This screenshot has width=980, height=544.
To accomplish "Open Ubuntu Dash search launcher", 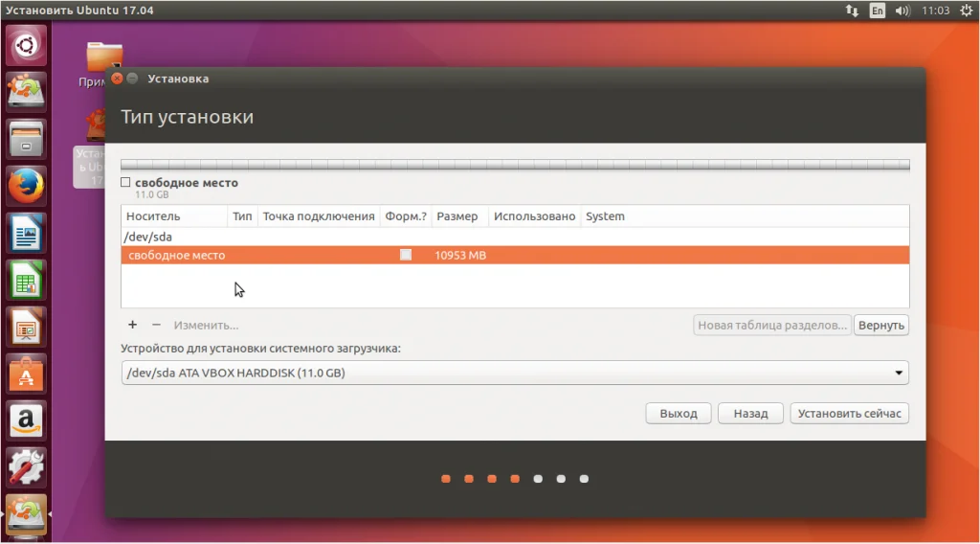I will coord(26,46).
